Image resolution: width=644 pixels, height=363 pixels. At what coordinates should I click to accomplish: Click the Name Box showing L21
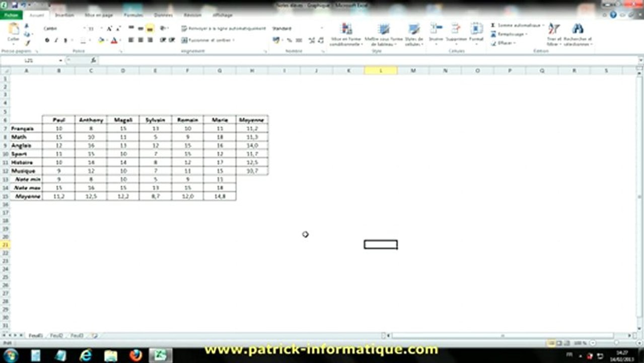click(x=29, y=60)
